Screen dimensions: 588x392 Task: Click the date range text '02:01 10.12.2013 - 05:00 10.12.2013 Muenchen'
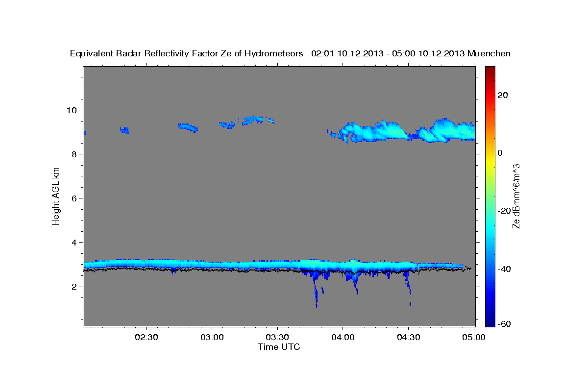(411, 54)
